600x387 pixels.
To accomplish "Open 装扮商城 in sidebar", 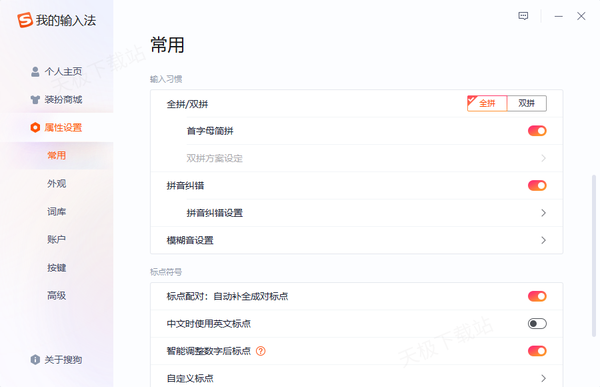I will 57,100.
